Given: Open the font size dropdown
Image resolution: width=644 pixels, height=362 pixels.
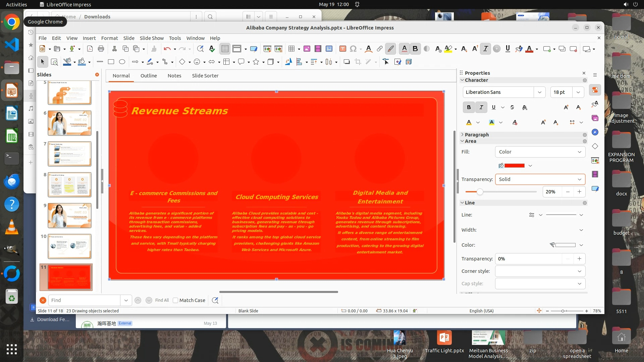Looking at the screenshot, I should (578, 92).
